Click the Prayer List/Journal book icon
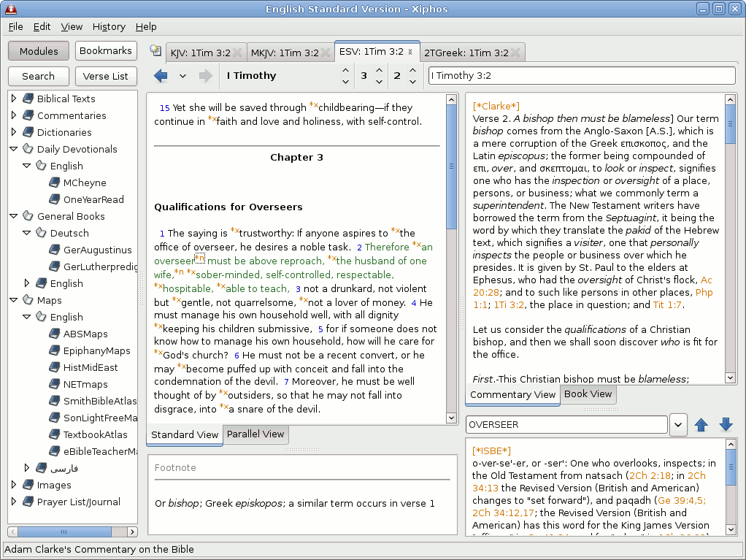Screen dimensions: 746x560 (28, 502)
